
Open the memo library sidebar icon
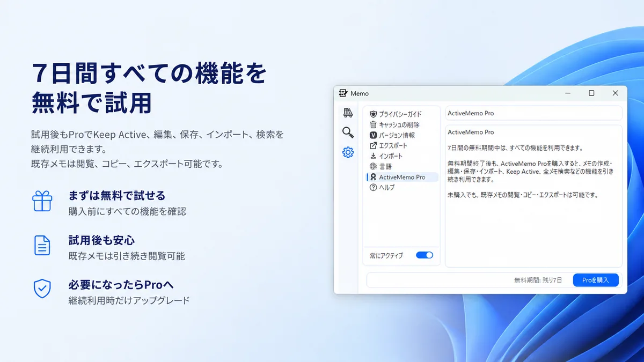348,113
